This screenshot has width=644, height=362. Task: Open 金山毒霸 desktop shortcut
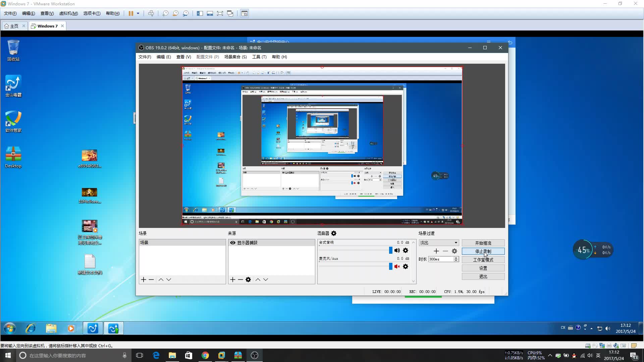click(x=13, y=86)
